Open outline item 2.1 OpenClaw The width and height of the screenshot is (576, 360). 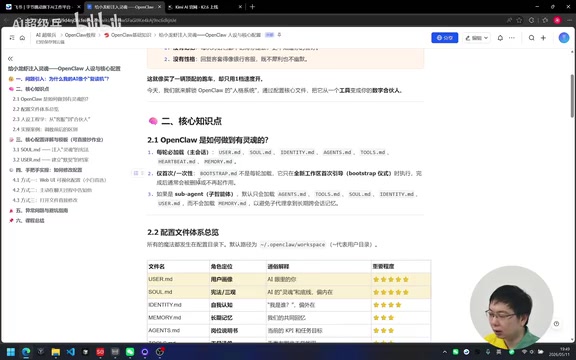point(51,99)
